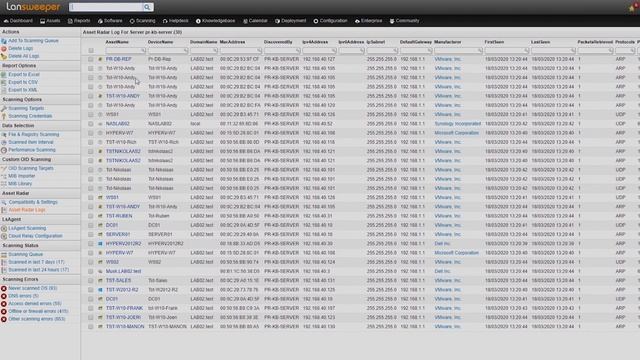Open the Reports menu

[79, 21]
